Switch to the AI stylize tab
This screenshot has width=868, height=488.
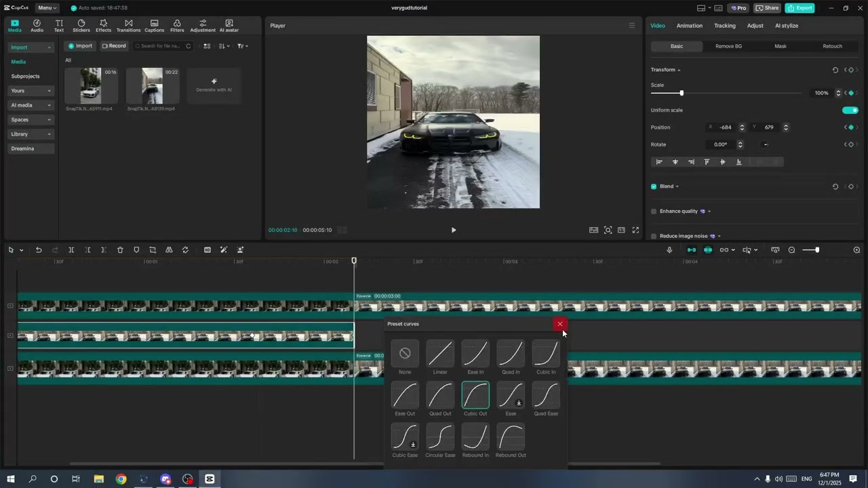point(787,26)
